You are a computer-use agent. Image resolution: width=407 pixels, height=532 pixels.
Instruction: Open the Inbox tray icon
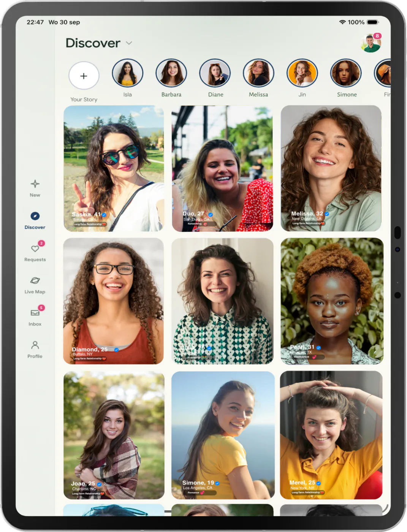[x=35, y=313]
